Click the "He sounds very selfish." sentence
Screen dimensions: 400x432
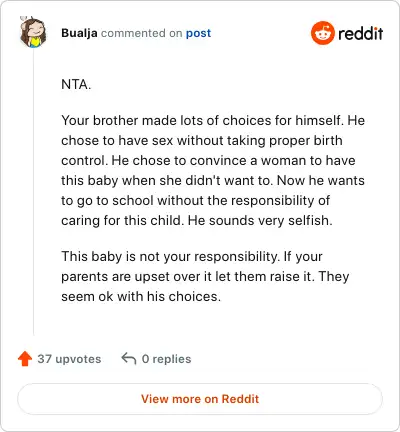[x=260, y=221]
